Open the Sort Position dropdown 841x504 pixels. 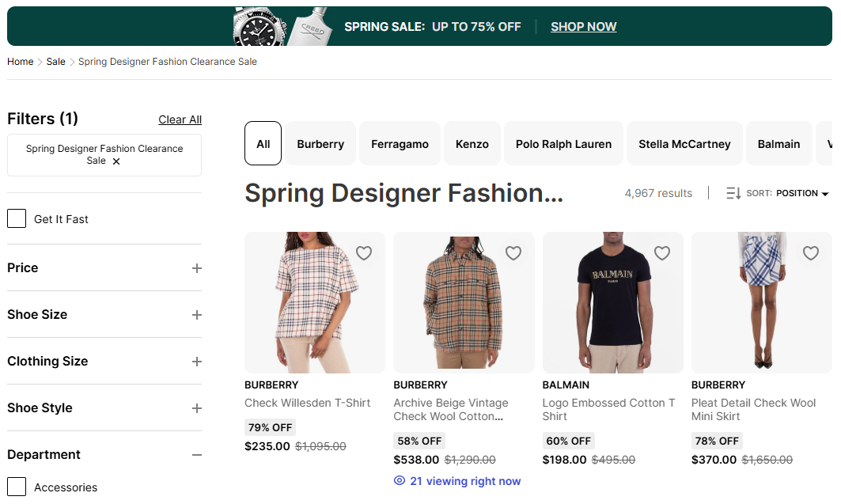(x=801, y=193)
